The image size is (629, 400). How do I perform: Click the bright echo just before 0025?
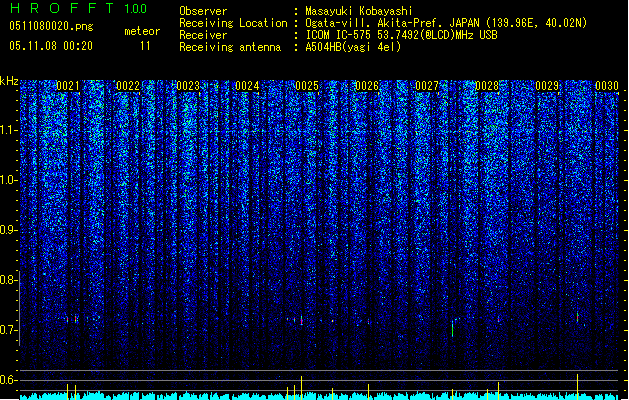pos(301,321)
